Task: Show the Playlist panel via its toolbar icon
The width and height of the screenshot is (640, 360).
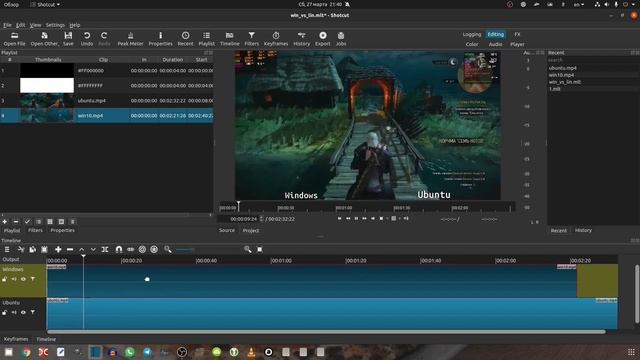Action: click(207, 39)
